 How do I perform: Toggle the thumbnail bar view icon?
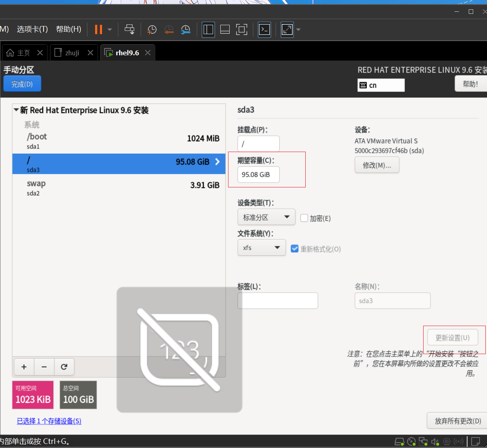[224, 30]
